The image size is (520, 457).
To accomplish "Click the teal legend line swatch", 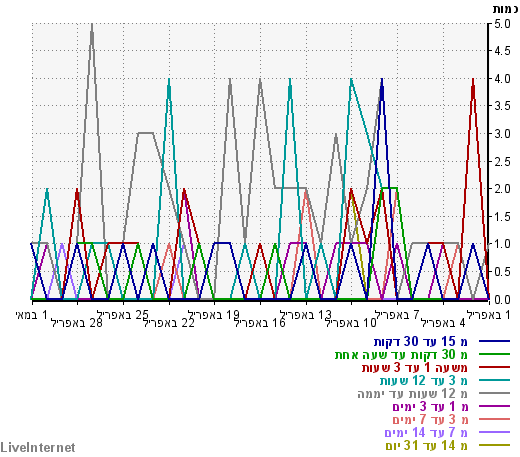I will [x=495, y=380].
